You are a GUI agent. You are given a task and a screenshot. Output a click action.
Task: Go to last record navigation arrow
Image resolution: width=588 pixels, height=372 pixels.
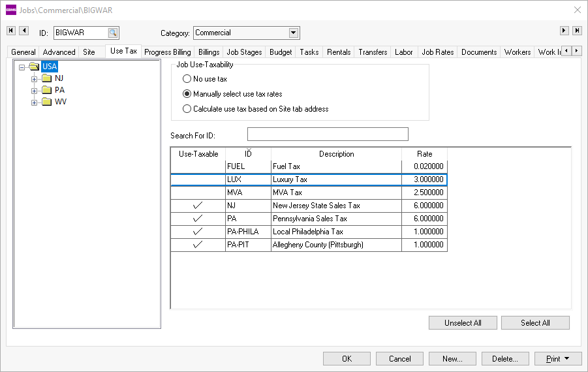click(577, 31)
